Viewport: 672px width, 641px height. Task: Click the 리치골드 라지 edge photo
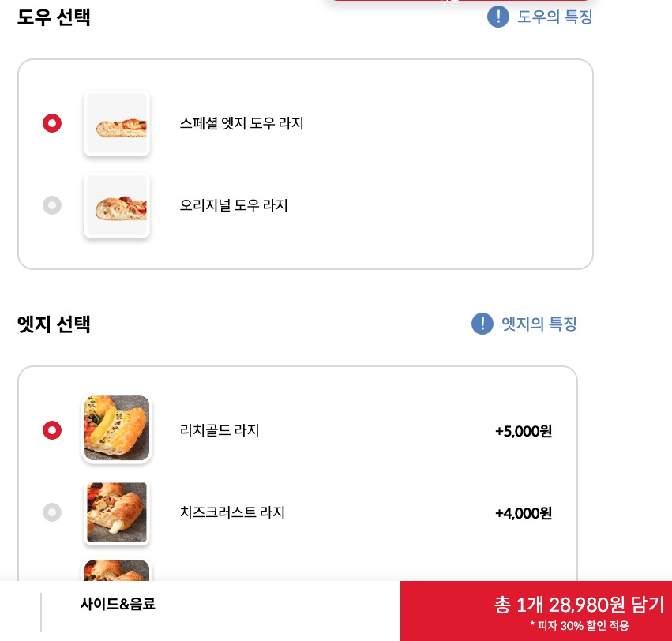117,429
